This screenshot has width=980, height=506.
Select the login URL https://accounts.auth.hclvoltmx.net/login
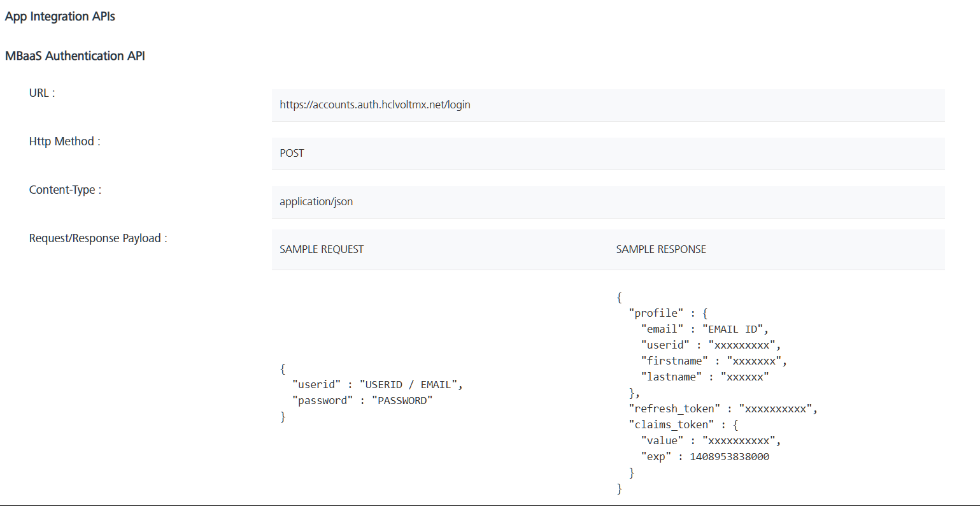click(x=375, y=105)
